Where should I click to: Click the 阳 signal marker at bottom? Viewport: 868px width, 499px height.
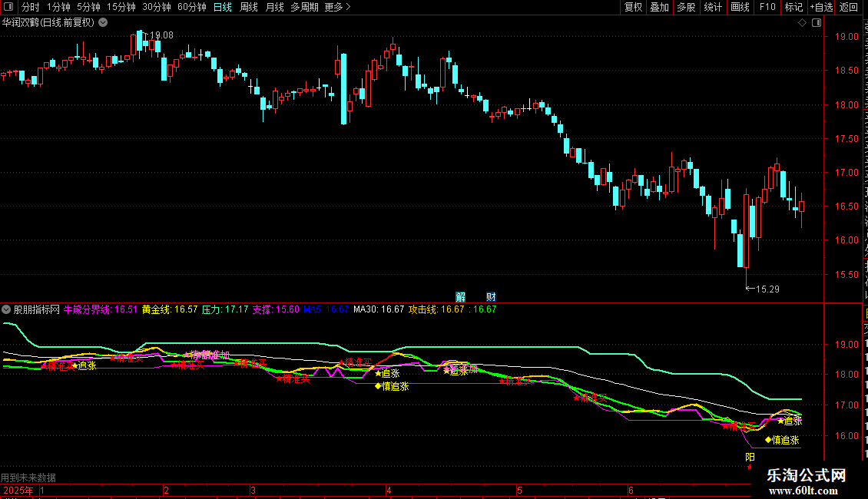pyautogui.click(x=750, y=457)
